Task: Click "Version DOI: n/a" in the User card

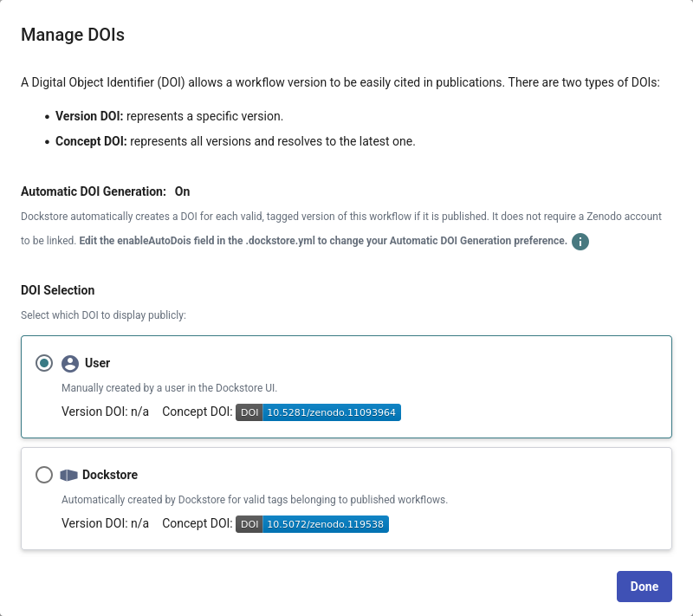Action: coord(105,412)
